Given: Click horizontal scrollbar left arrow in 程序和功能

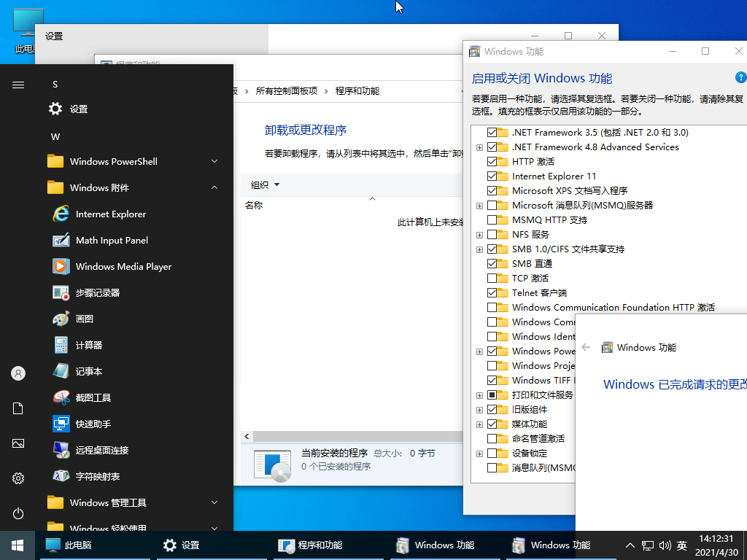Looking at the screenshot, I should [x=247, y=436].
